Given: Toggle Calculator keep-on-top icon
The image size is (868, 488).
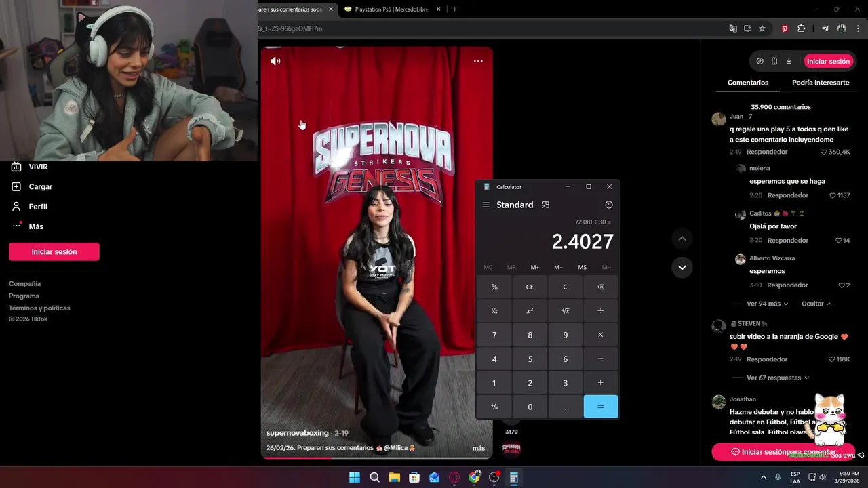Looking at the screenshot, I should [x=545, y=205].
